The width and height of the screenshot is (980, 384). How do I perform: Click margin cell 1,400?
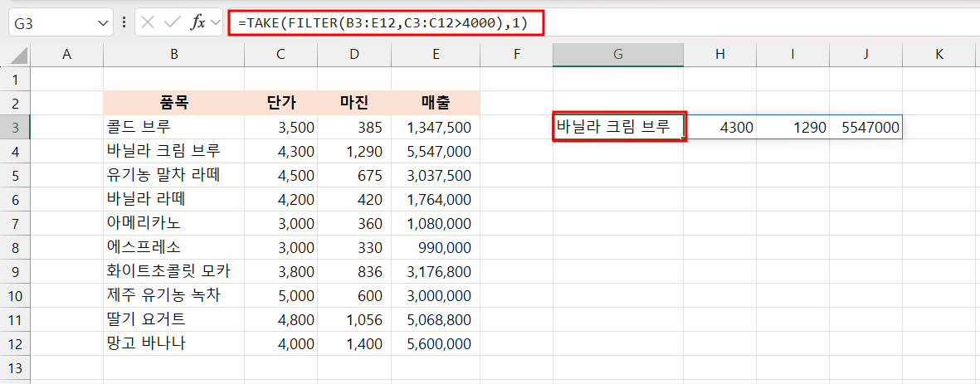click(354, 343)
